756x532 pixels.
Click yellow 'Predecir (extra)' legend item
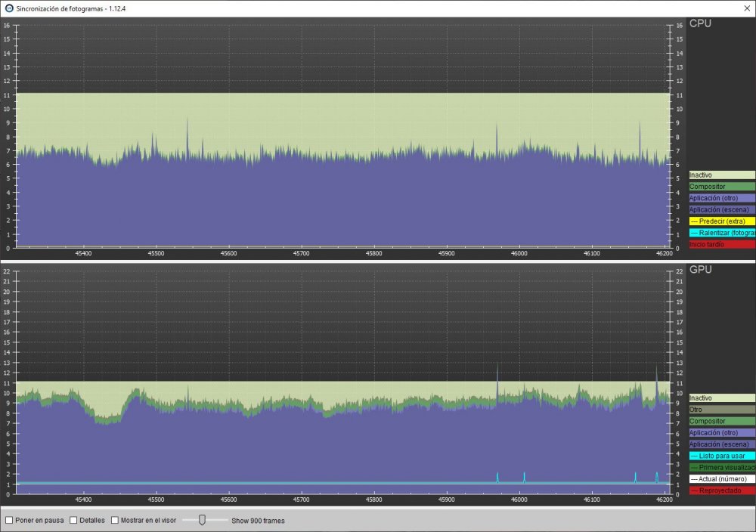pos(721,221)
